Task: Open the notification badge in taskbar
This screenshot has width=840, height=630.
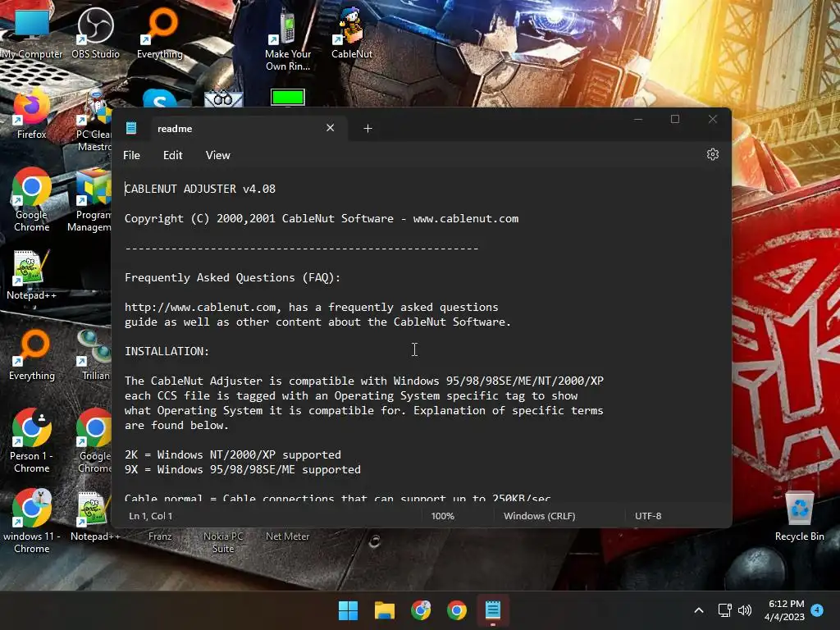Action: (817, 610)
